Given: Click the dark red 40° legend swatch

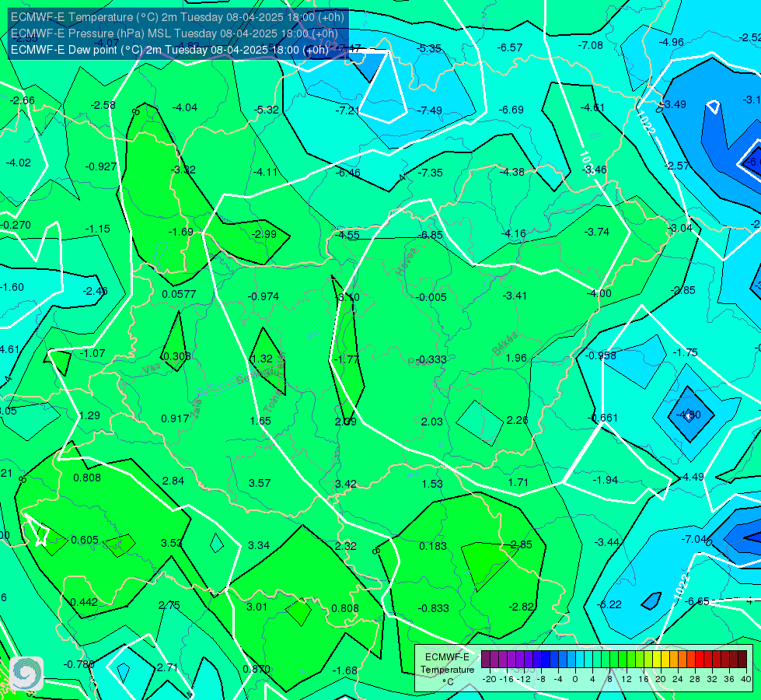Looking at the screenshot, I should pos(742,660).
